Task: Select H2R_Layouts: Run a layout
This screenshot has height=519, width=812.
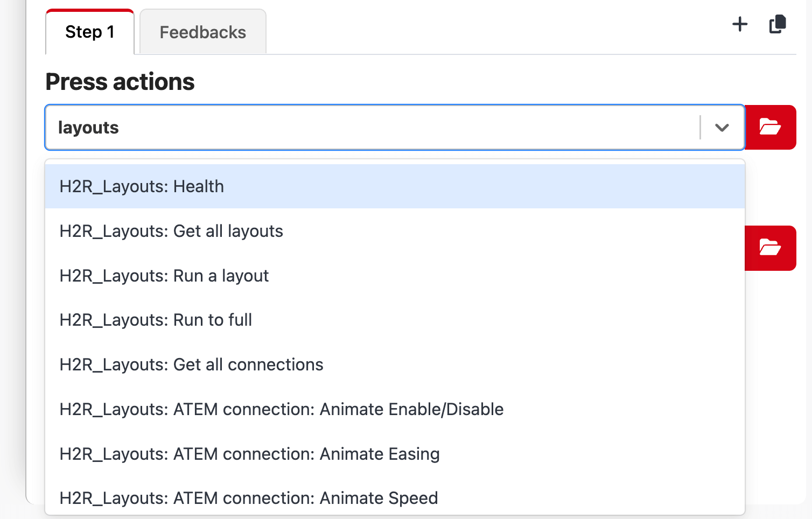Action: 395,276
